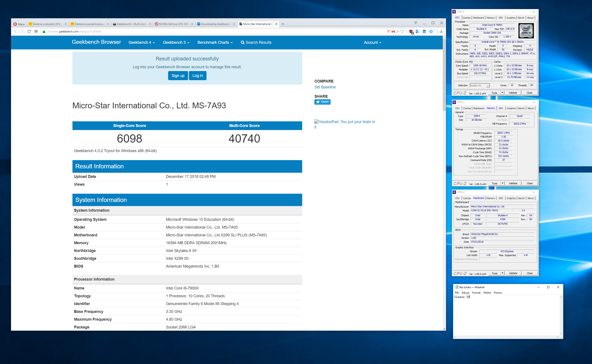The height and width of the screenshot is (364, 592).
Task: Click Validate in top CPU-Z window
Action: click(x=513, y=93)
